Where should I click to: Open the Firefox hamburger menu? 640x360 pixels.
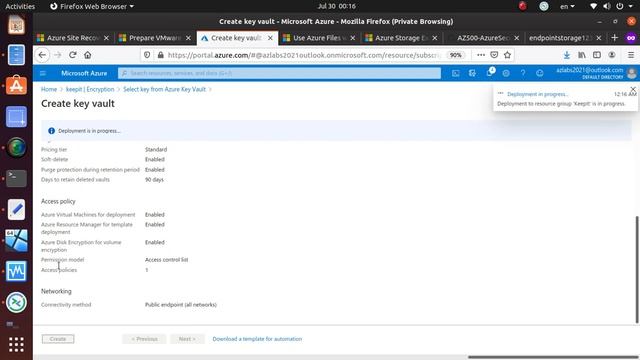pyautogui.click(x=631, y=55)
